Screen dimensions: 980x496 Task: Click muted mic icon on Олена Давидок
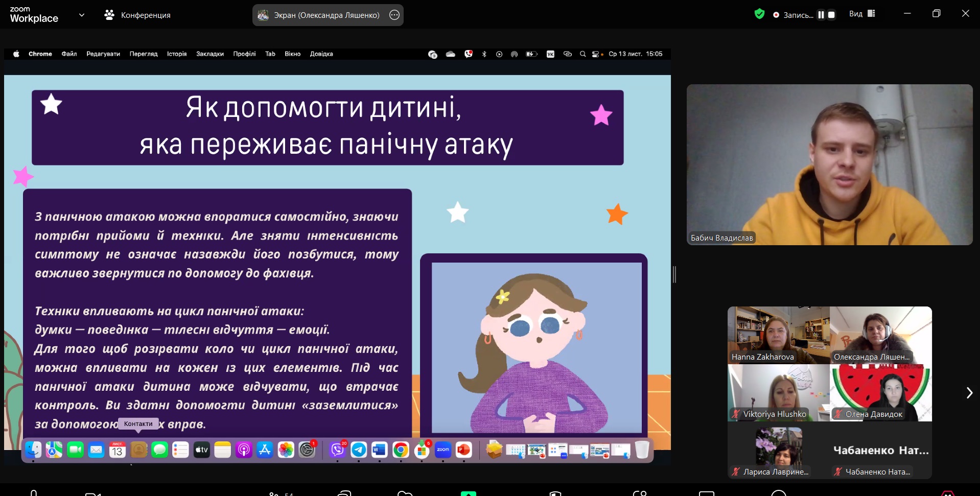tap(838, 414)
